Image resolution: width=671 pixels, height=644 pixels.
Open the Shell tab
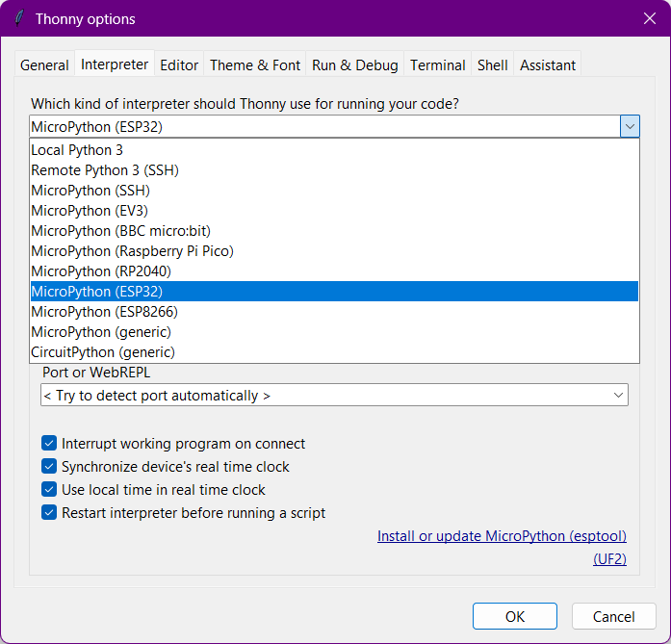[x=493, y=65]
